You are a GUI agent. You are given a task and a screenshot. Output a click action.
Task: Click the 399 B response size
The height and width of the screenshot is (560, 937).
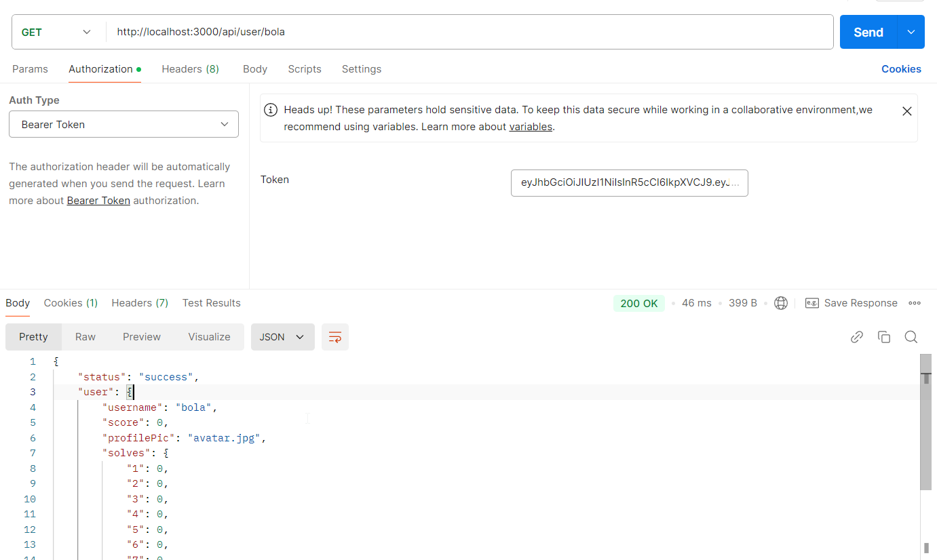(743, 303)
